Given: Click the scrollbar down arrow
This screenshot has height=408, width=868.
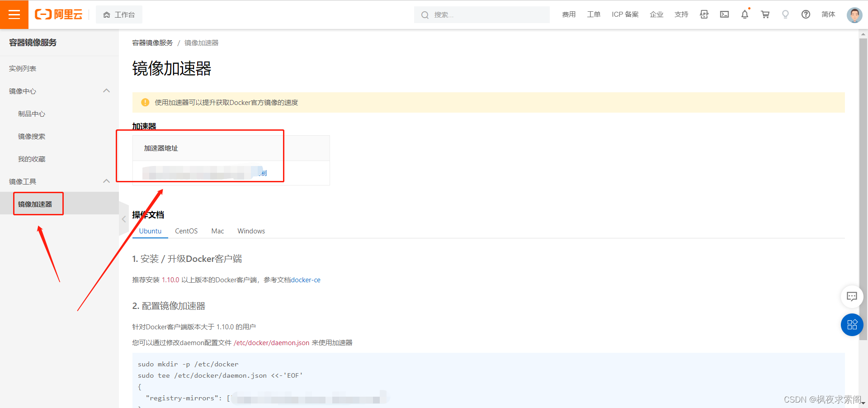Looking at the screenshot, I should click(863, 403).
